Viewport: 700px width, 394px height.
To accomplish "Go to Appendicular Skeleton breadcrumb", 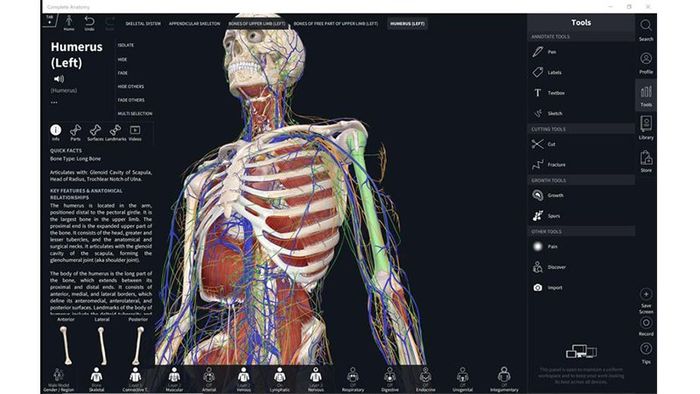I will (194, 24).
